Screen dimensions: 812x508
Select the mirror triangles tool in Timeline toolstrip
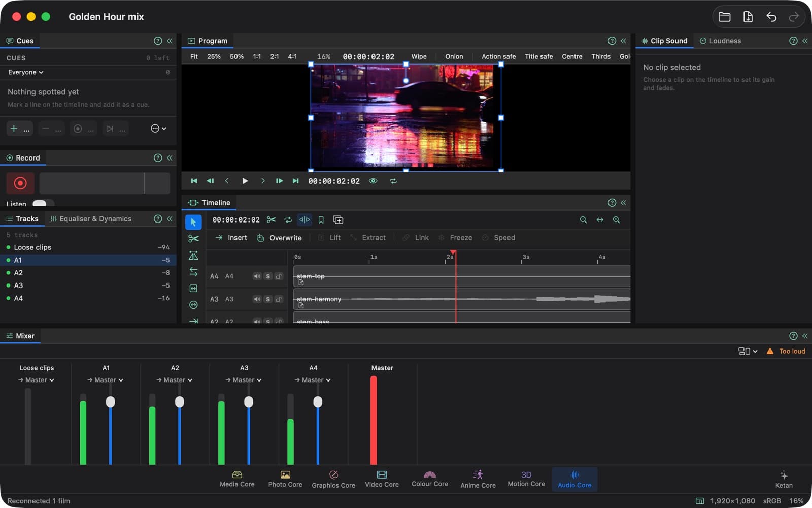[x=193, y=256]
